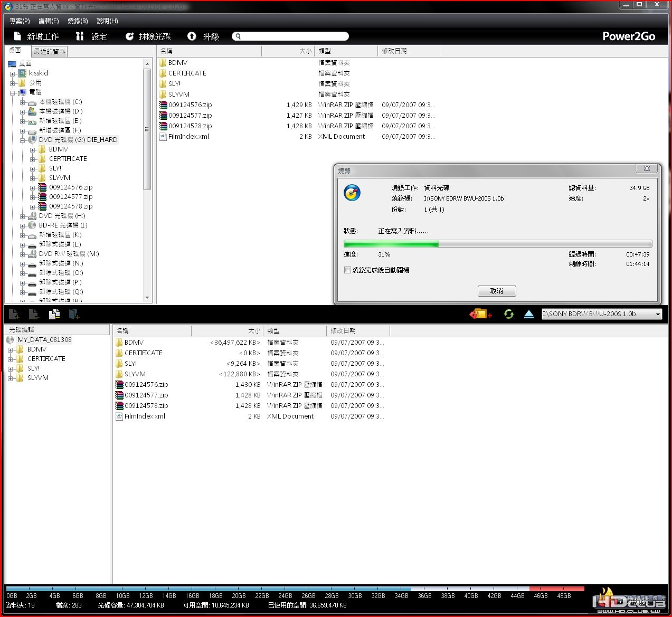Screen dimensions: 672x617
Task: Click the blue eject disc icon
Action: pyautogui.click(x=529, y=314)
